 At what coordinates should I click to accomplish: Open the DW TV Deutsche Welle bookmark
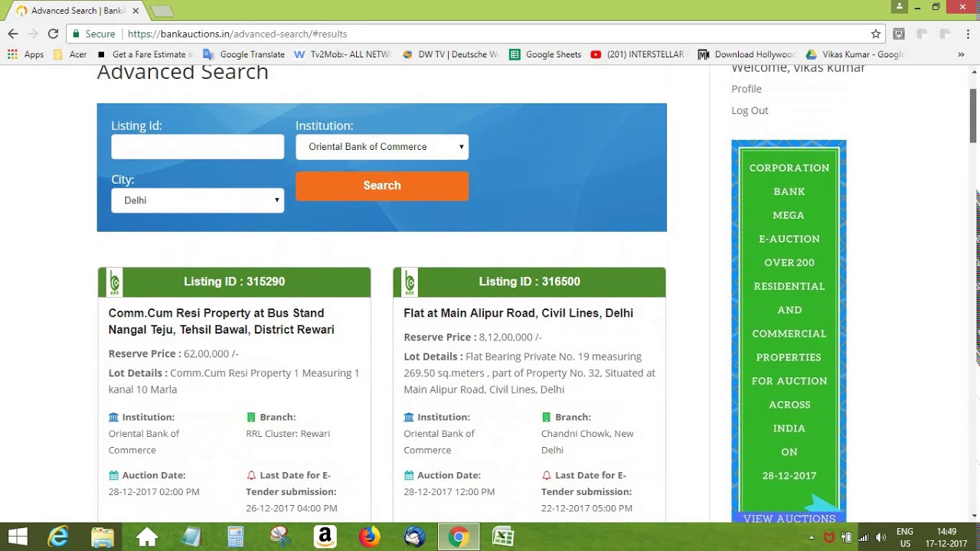click(451, 54)
